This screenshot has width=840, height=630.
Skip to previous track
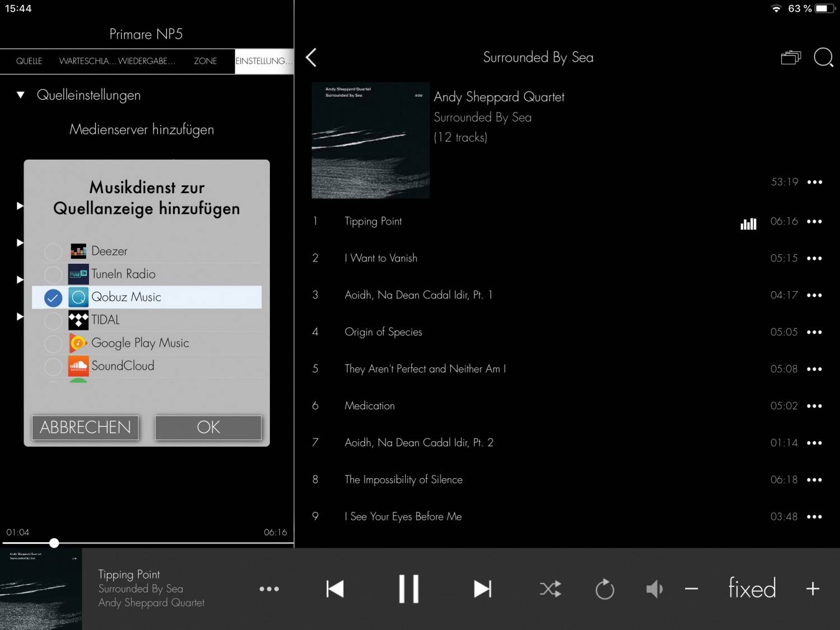(335, 589)
